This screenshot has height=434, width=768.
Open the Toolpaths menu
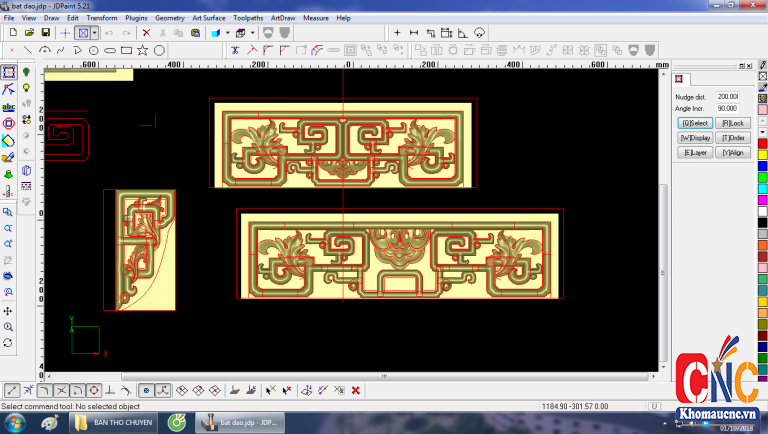[x=248, y=18]
